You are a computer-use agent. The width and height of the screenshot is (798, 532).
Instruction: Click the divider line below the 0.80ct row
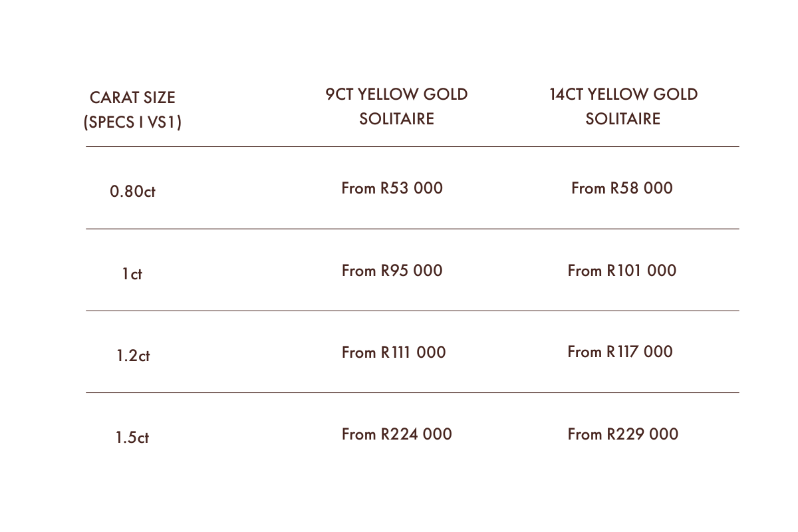pyautogui.click(x=412, y=229)
